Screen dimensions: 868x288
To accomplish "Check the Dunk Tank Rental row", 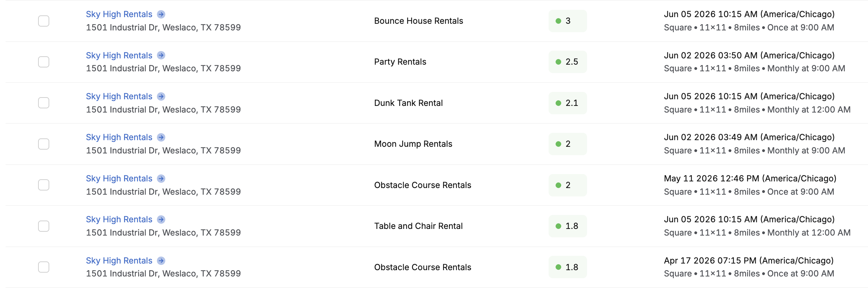I will click(44, 103).
